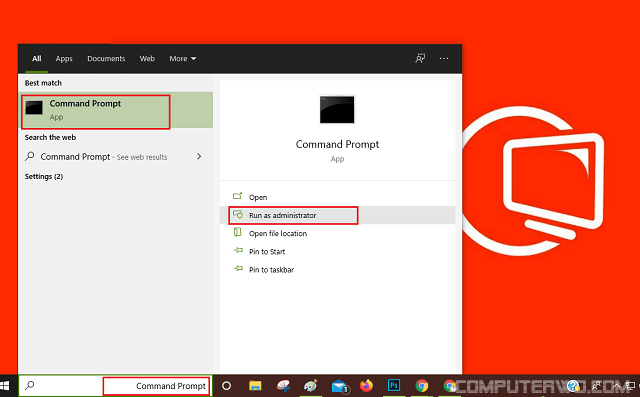The height and width of the screenshot is (397, 640).
Task: Switch to the Documents tab
Action: click(x=106, y=59)
